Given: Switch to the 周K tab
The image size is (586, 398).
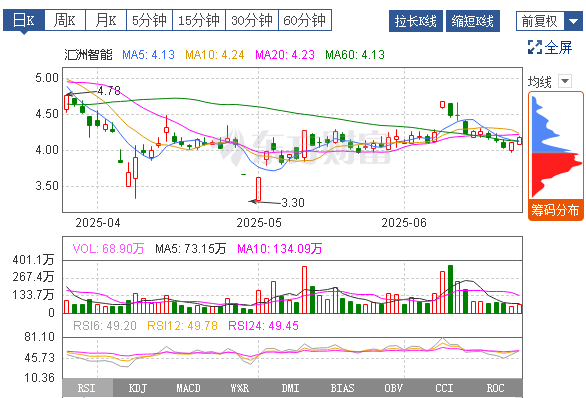Looking at the screenshot, I should 65,20.
